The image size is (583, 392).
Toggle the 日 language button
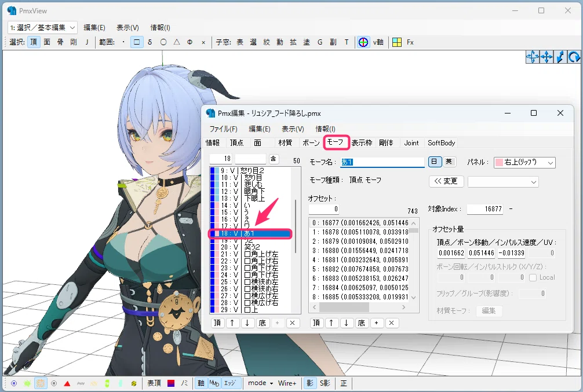click(435, 162)
